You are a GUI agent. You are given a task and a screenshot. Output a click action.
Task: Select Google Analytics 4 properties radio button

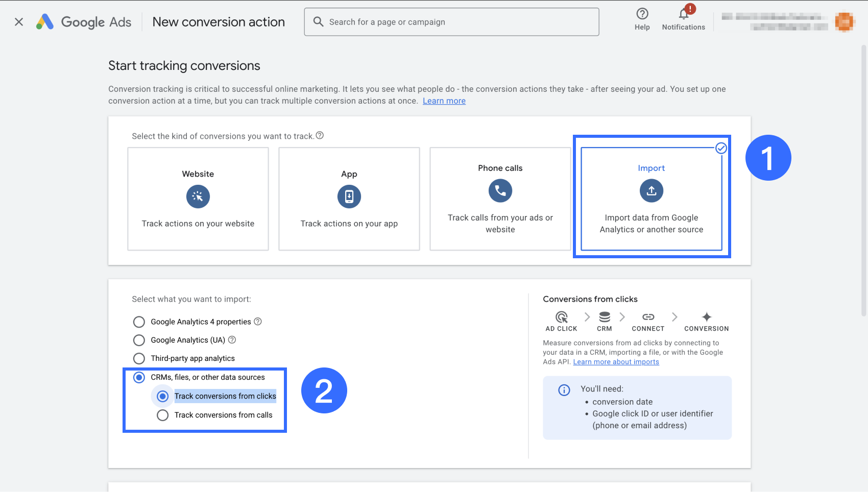click(139, 322)
